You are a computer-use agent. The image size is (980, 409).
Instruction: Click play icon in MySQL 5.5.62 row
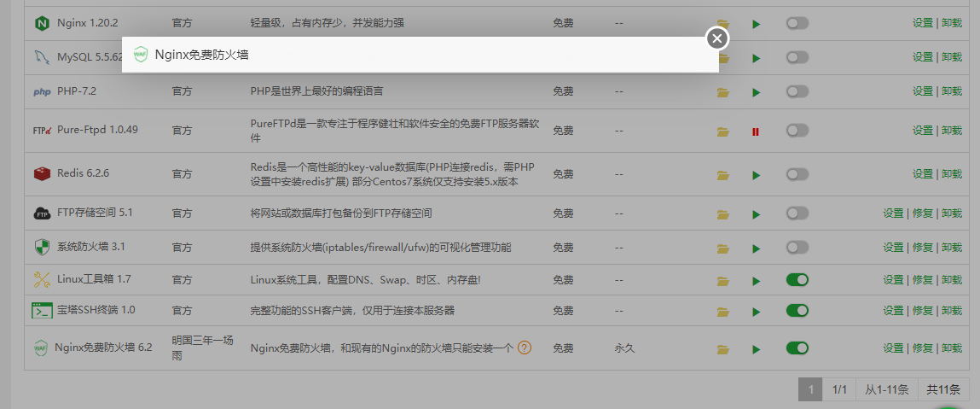[757, 58]
